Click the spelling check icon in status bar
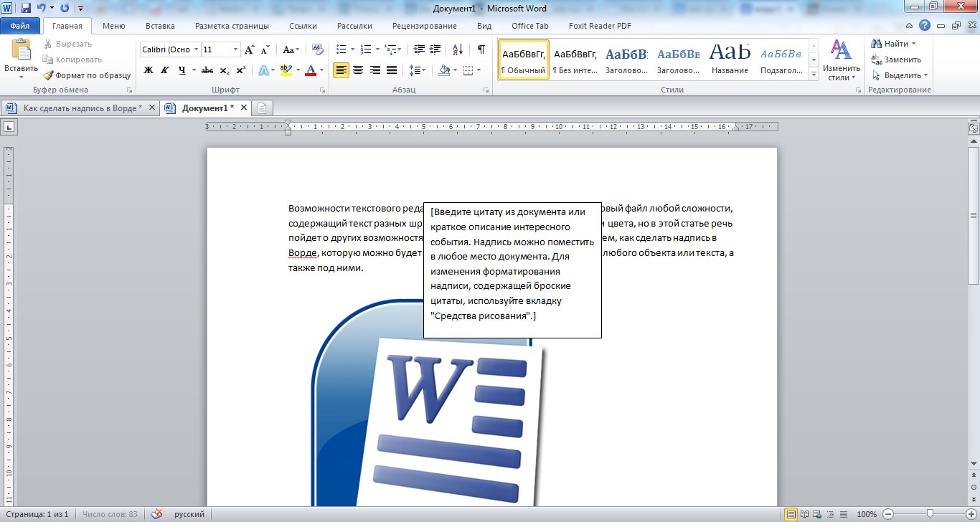The image size is (980, 522). pyautogui.click(x=156, y=514)
